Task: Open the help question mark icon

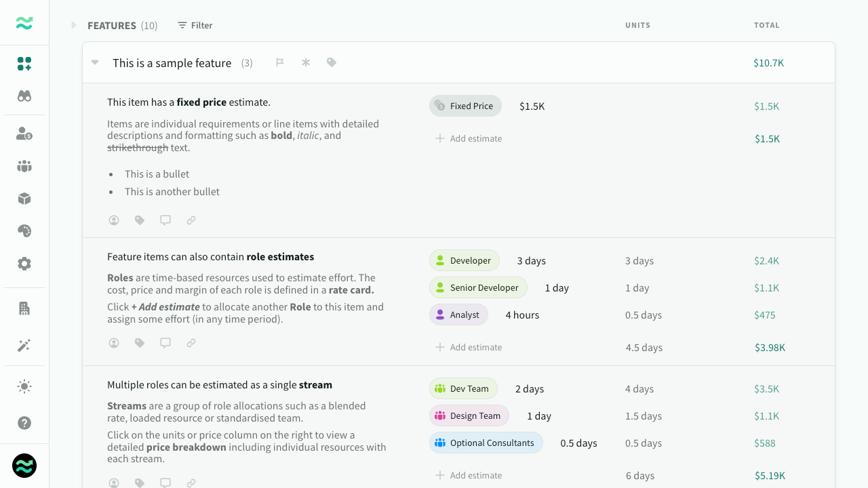Action: [x=24, y=423]
